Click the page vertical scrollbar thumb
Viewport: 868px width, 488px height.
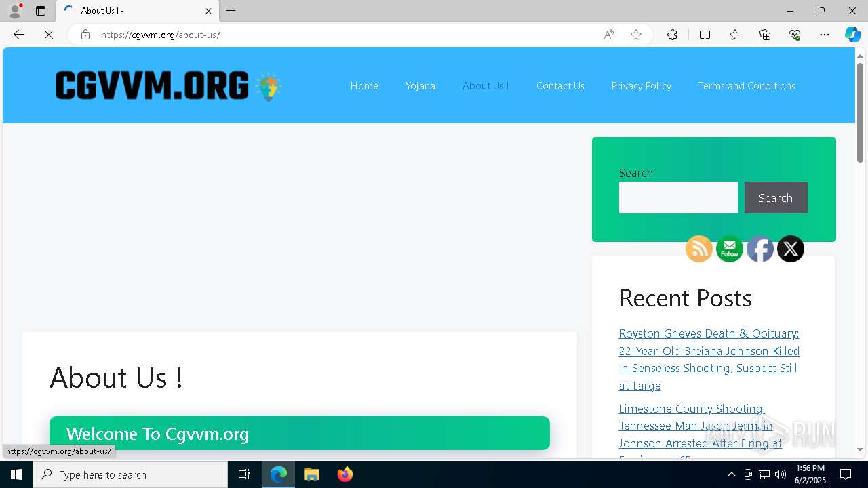click(x=861, y=113)
